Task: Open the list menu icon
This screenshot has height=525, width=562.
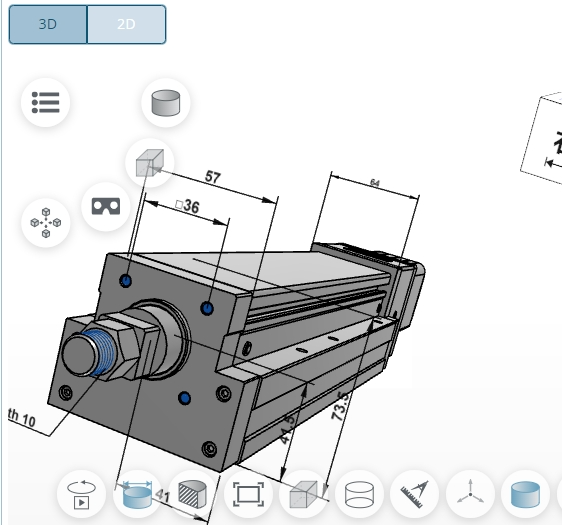Action: pyautogui.click(x=46, y=102)
